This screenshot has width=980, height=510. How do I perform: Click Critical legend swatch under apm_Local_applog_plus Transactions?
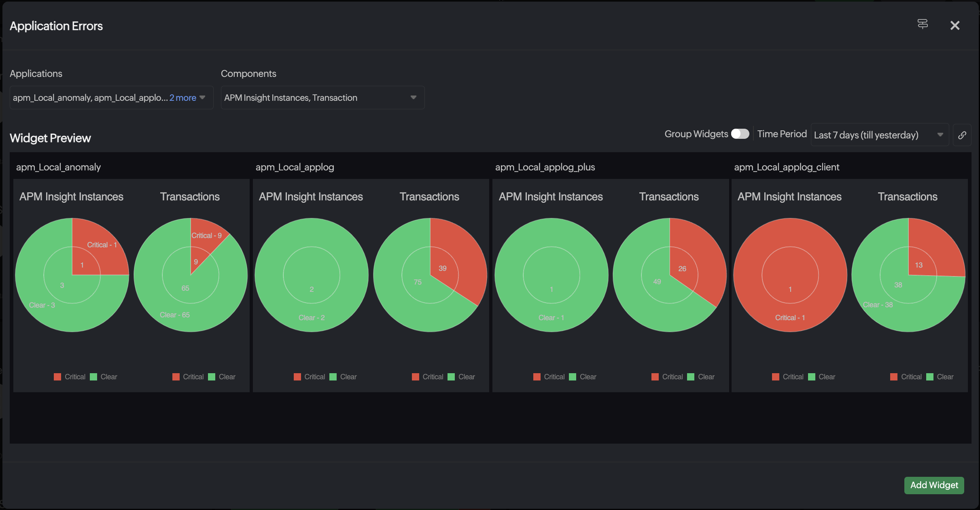pos(655,377)
